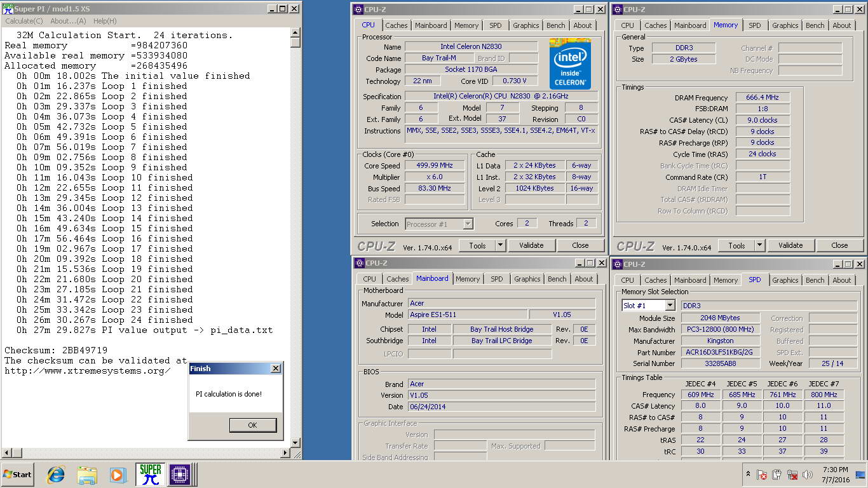
Task: Switch to CPU-Z via its taskbar chip icon
Action: click(x=180, y=474)
